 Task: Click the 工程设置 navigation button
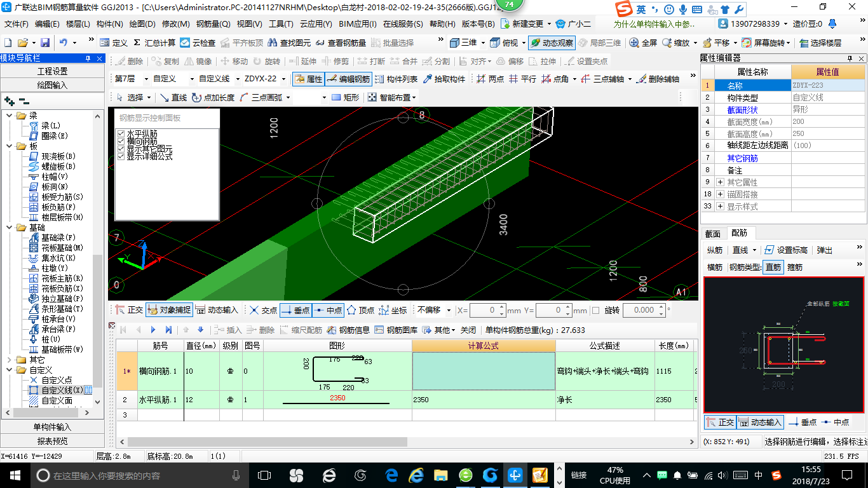52,71
